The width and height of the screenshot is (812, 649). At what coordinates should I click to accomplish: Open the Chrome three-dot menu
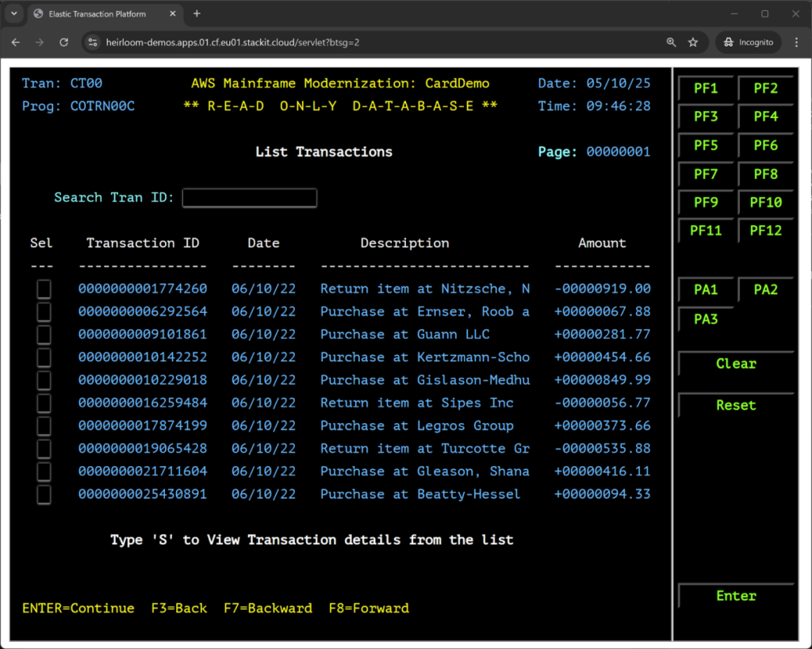(x=796, y=43)
